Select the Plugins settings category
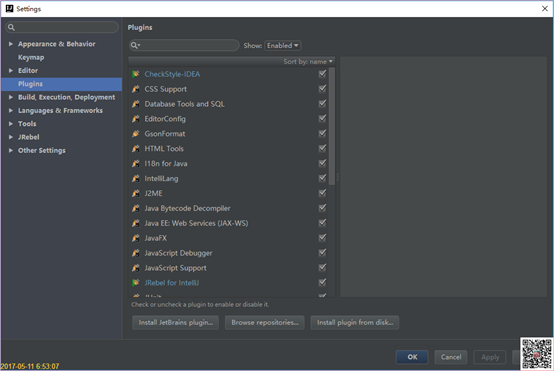 click(61, 84)
